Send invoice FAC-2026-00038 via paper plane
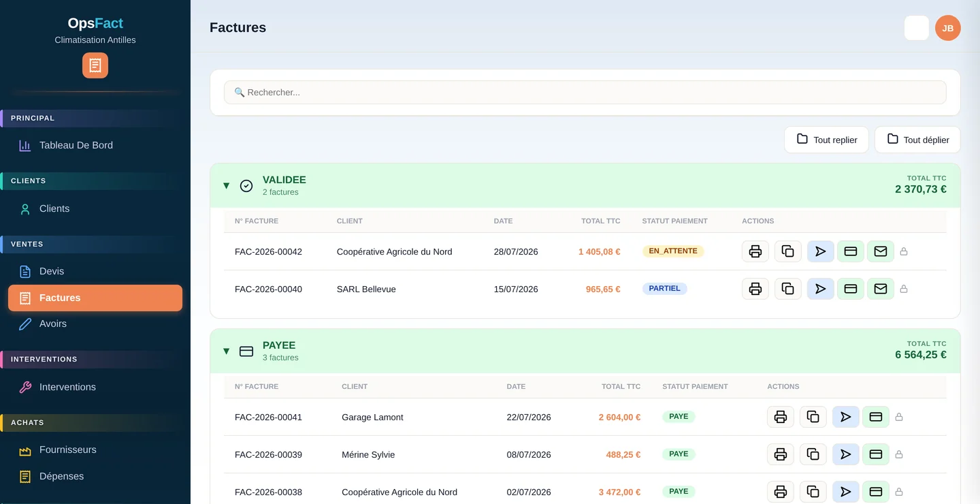Viewport: 980px width, 504px height. point(846,492)
